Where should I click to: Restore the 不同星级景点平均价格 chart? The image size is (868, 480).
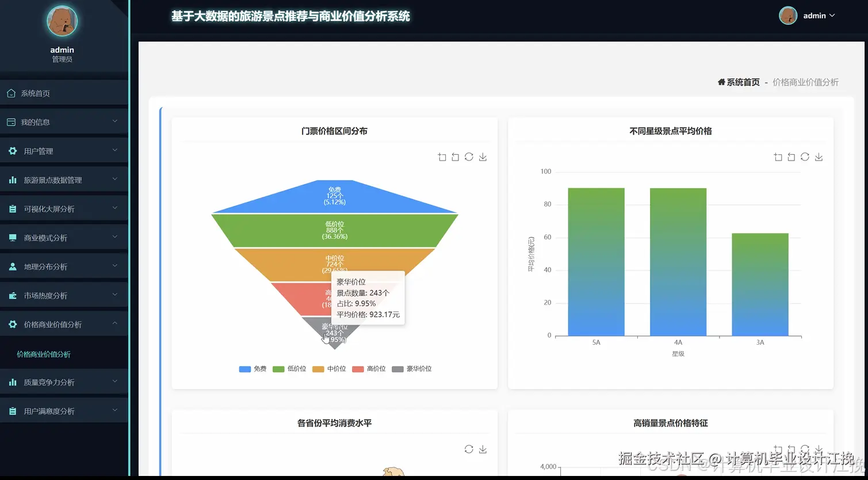pos(805,157)
